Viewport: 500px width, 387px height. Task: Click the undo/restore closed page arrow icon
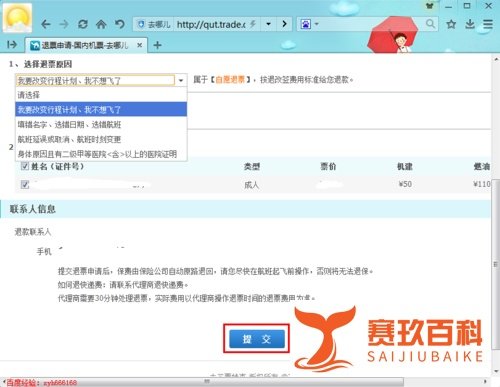tap(119, 24)
